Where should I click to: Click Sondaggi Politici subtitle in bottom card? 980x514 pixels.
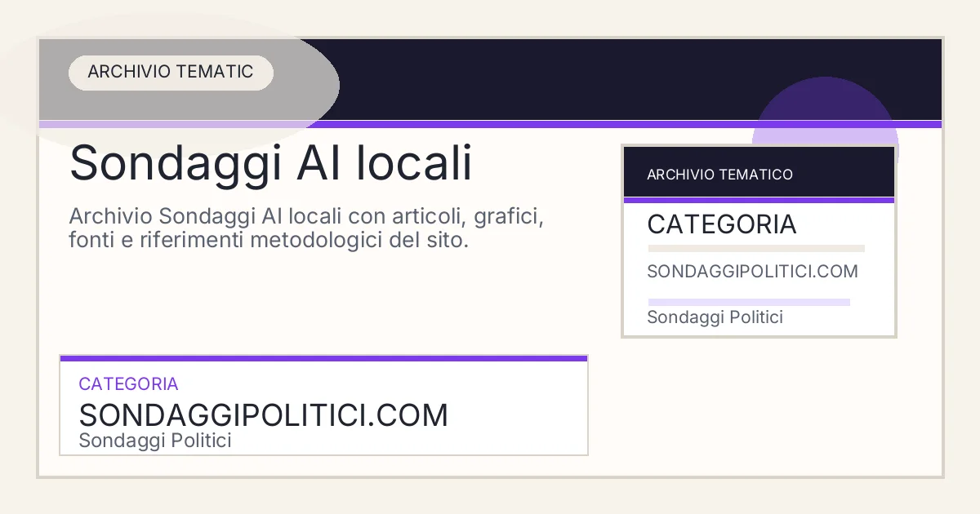pos(155,441)
